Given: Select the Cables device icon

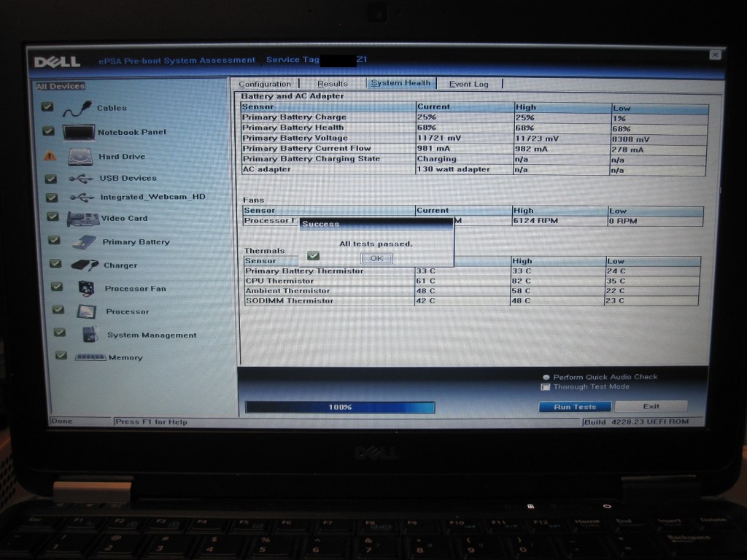Looking at the screenshot, I should pos(77,109).
